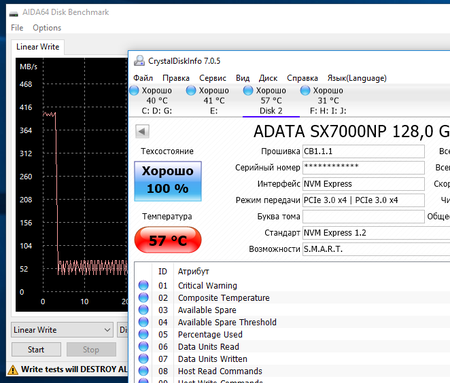Image resolution: width=450 pixels, height=383 pixels.
Task: Open the Linear Write test dropdown
Action: (x=62, y=330)
